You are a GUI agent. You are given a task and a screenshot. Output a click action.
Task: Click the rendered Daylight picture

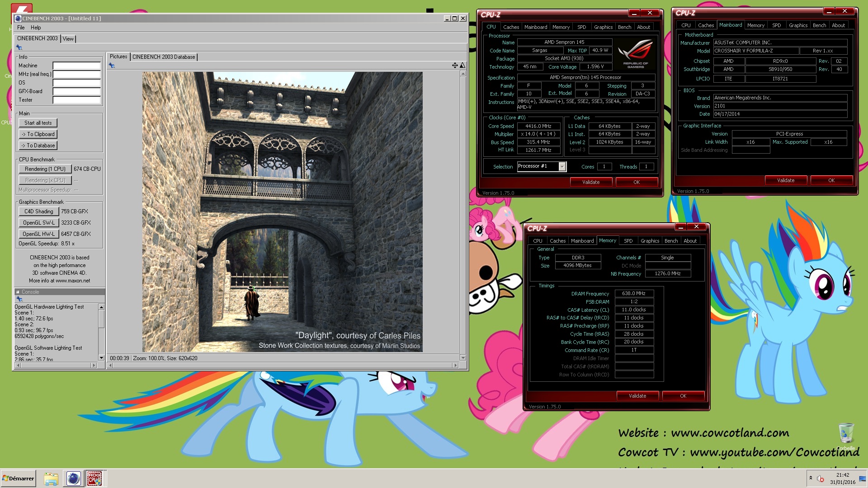[283, 212]
